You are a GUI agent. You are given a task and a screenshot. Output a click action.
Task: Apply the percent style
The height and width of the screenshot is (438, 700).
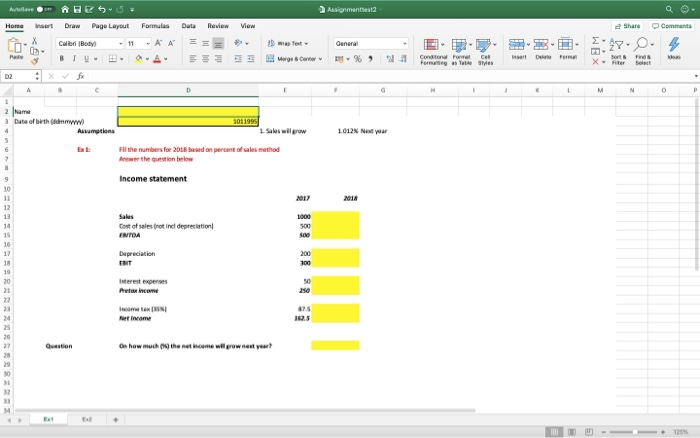pyautogui.click(x=358, y=58)
